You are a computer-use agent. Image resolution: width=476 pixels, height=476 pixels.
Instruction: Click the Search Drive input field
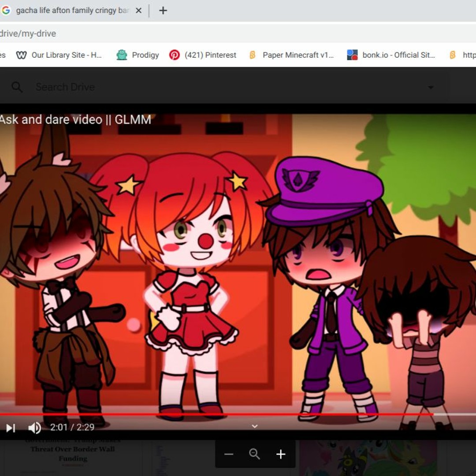pyautogui.click(x=225, y=87)
